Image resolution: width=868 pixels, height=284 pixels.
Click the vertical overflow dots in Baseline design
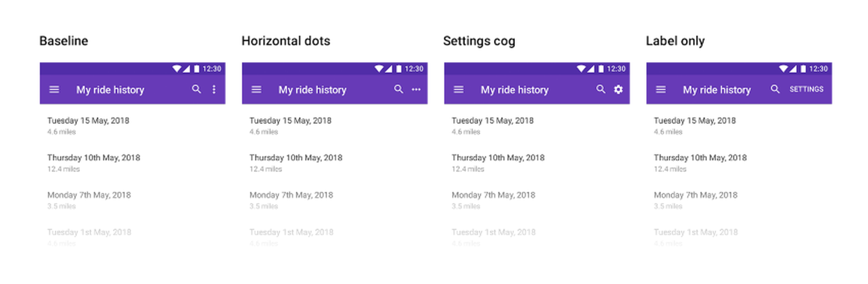[x=214, y=90]
